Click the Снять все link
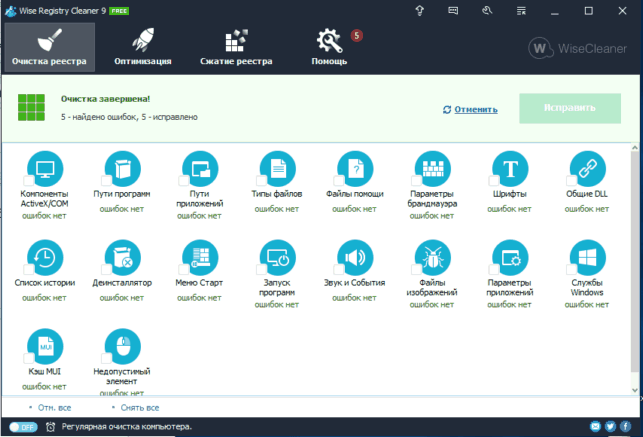This screenshot has height=437, width=643. coord(139,408)
